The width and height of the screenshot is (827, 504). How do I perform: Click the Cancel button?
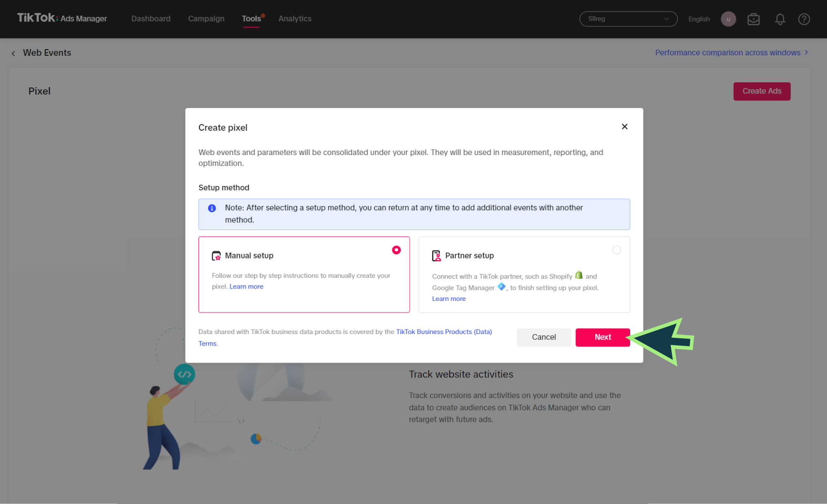tap(544, 337)
